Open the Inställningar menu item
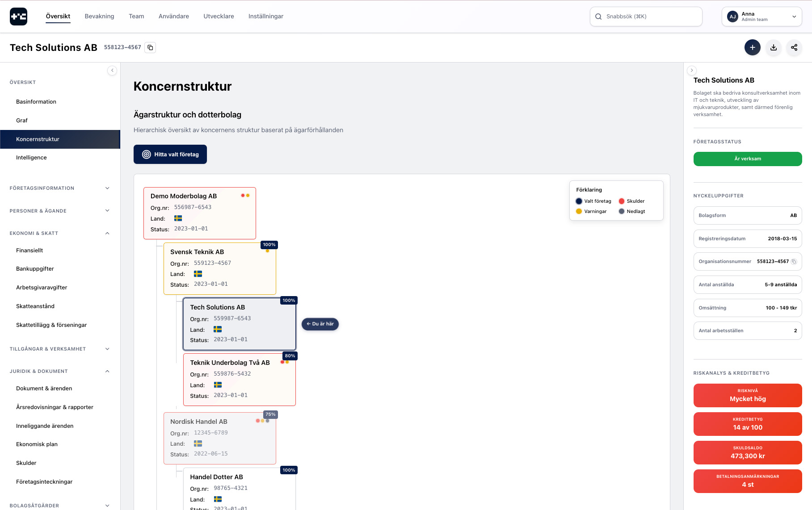812x510 pixels. [265, 16]
